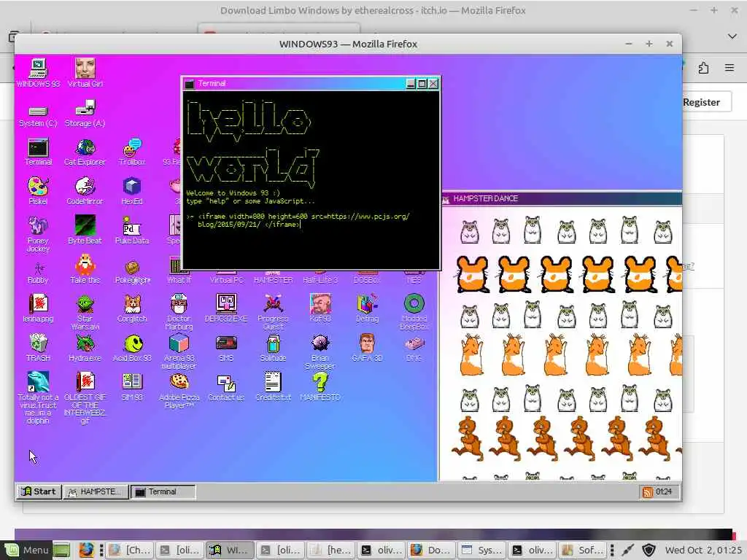Open the Linux Mint Menu button
747x560 pixels.
[x=26, y=550]
